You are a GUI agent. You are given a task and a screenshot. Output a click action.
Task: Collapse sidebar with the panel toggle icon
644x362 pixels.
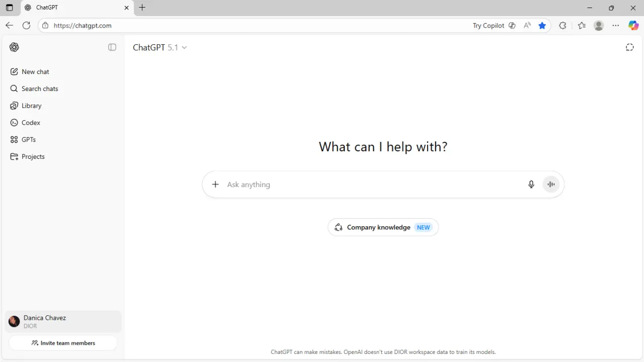[x=112, y=47]
